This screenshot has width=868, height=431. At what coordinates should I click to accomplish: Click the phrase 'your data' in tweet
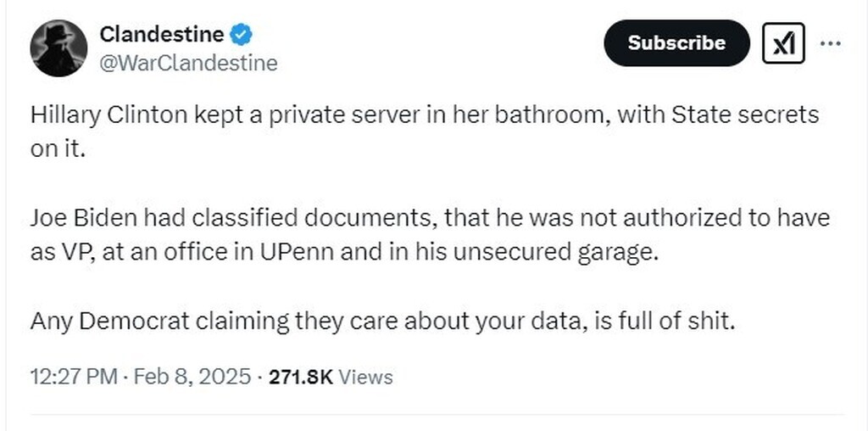click(498, 322)
